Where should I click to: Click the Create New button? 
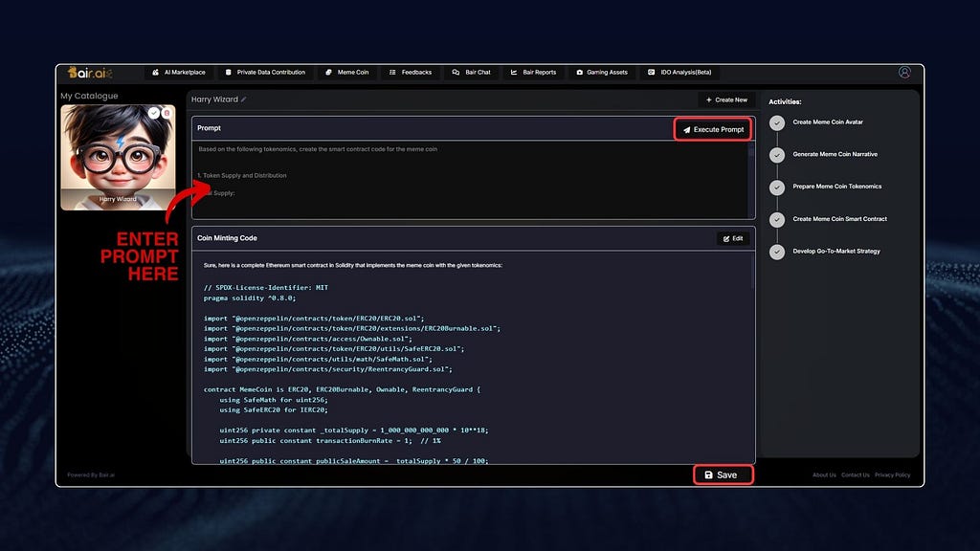coord(726,99)
